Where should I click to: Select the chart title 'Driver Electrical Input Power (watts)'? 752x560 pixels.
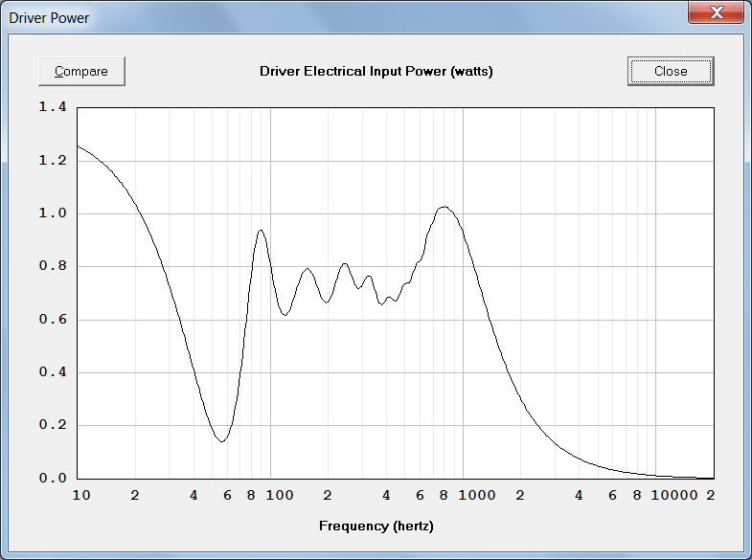coord(376,72)
